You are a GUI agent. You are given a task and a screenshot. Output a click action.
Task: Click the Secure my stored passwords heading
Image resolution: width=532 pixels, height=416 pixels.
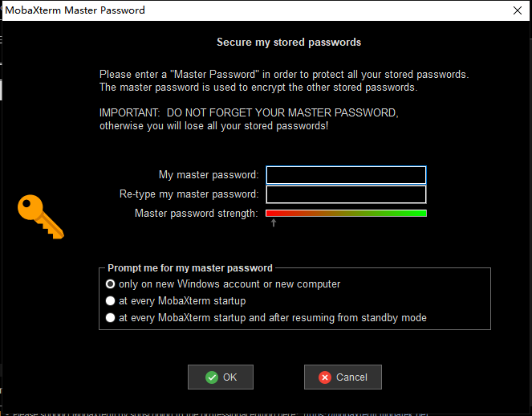289,42
